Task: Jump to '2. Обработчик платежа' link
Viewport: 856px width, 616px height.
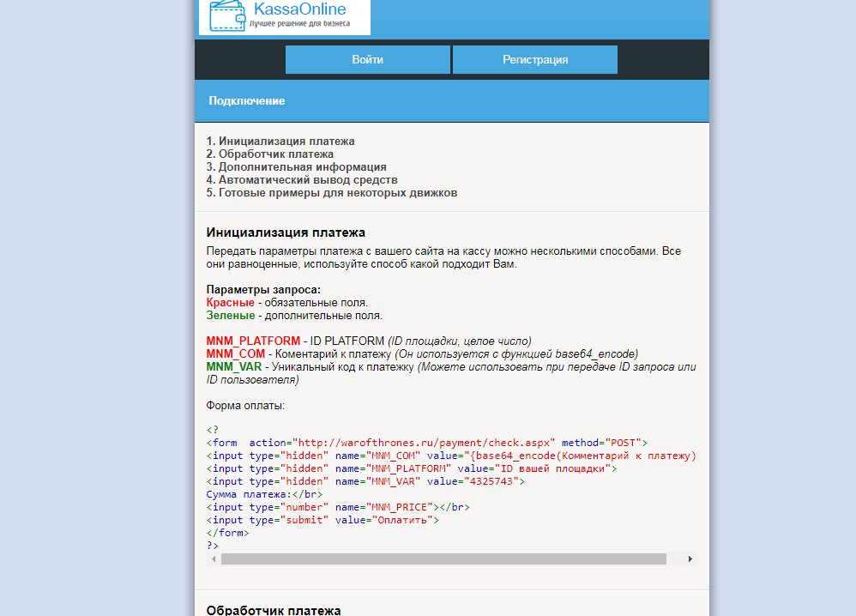Action: click(x=269, y=154)
